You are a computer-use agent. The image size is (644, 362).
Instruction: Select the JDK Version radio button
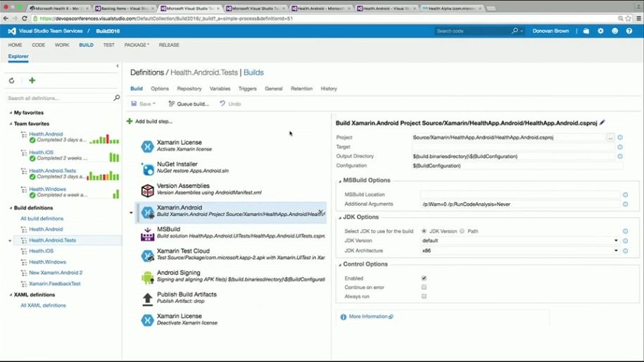tap(424, 231)
